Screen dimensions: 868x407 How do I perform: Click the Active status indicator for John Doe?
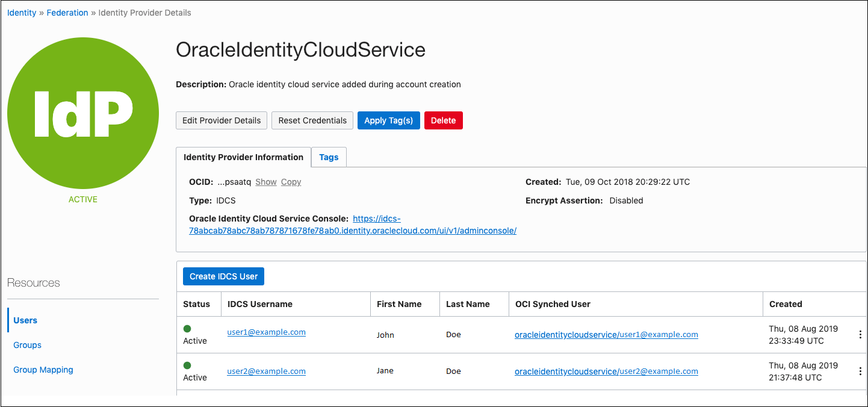tap(187, 329)
